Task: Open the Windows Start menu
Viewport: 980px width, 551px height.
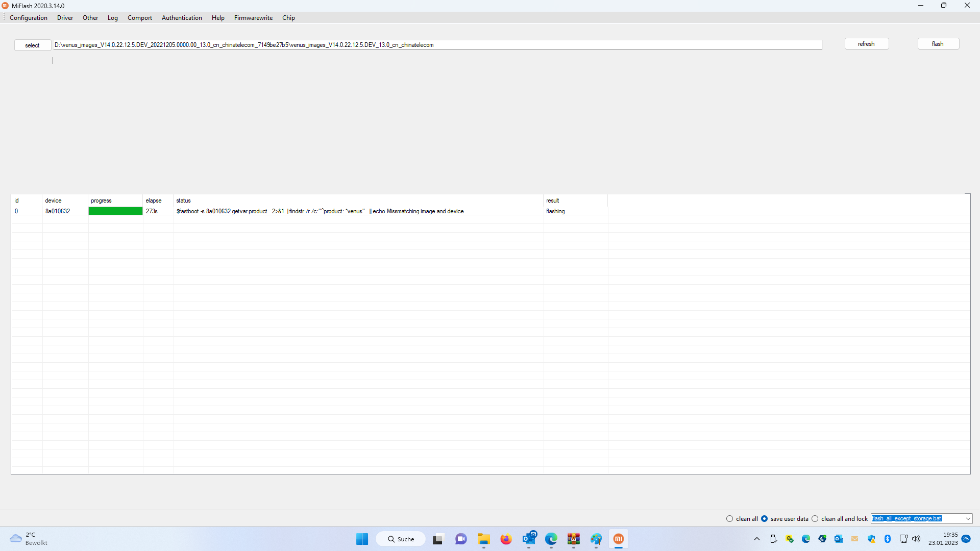Action: (x=362, y=539)
